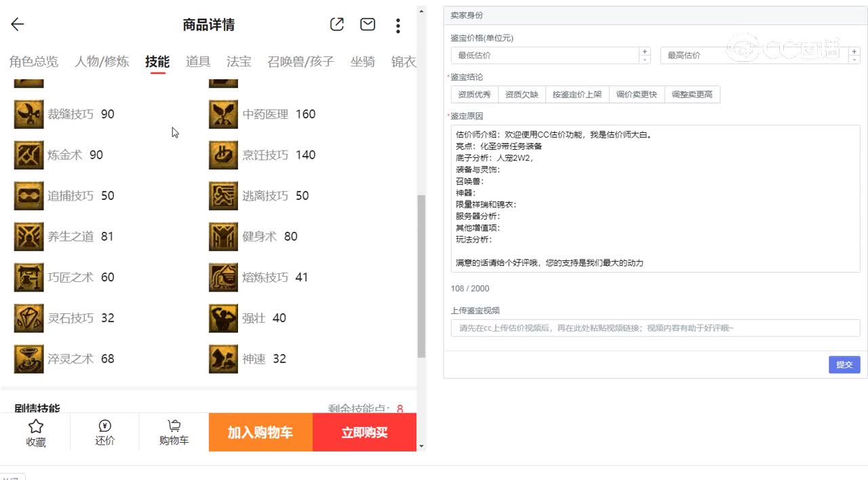Image resolution: width=868 pixels, height=480 pixels.
Task: Click the 加入购物车 button
Action: tap(260, 432)
